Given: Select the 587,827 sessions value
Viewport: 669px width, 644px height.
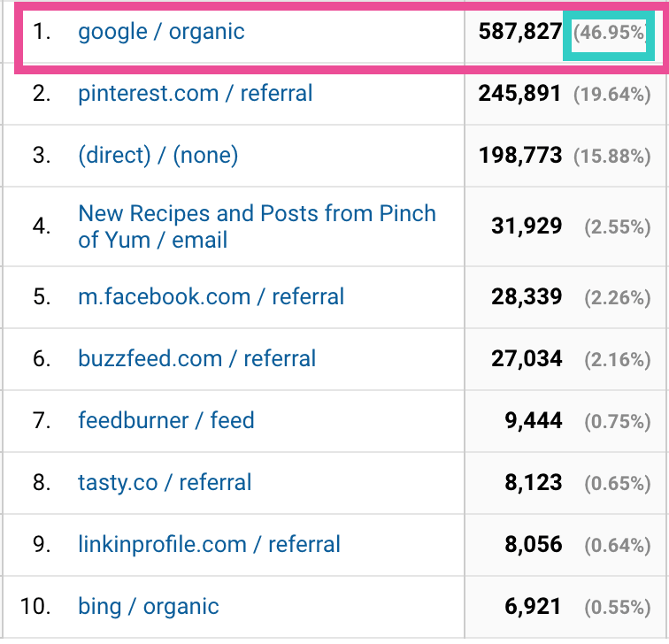Looking at the screenshot, I should click(520, 32).
